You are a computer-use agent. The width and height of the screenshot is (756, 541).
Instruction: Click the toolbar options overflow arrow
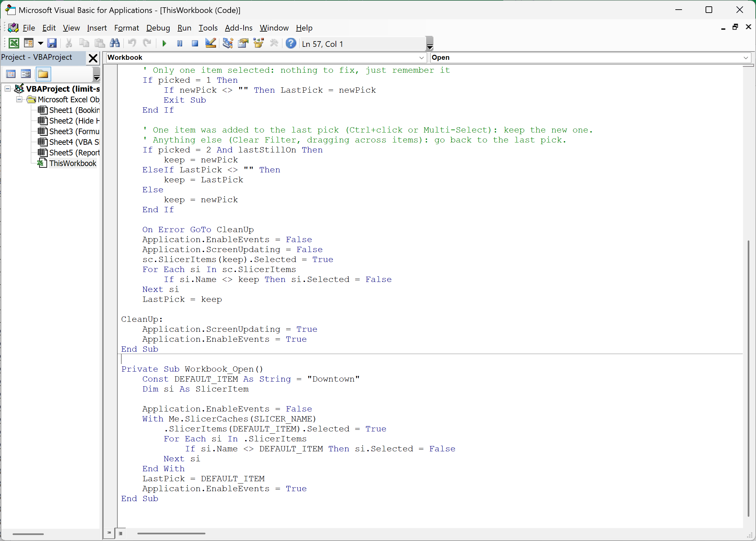tap(430, 43)
